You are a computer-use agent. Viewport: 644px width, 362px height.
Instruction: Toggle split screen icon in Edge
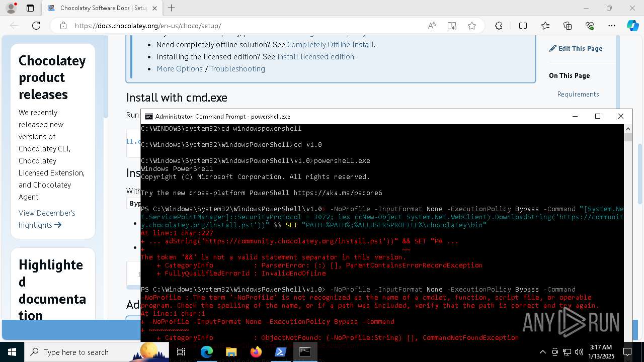[x=523, y=26]
